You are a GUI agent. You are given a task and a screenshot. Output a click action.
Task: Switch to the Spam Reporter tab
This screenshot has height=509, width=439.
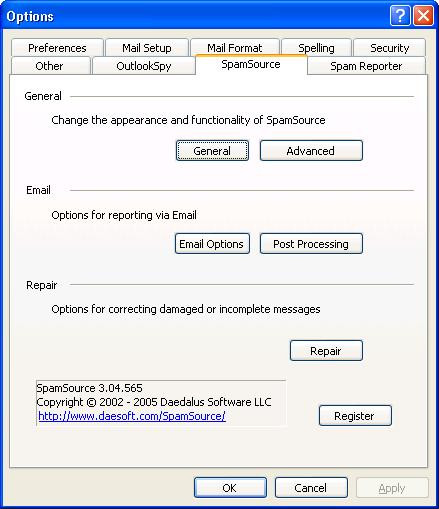click(x=366, y=66)
